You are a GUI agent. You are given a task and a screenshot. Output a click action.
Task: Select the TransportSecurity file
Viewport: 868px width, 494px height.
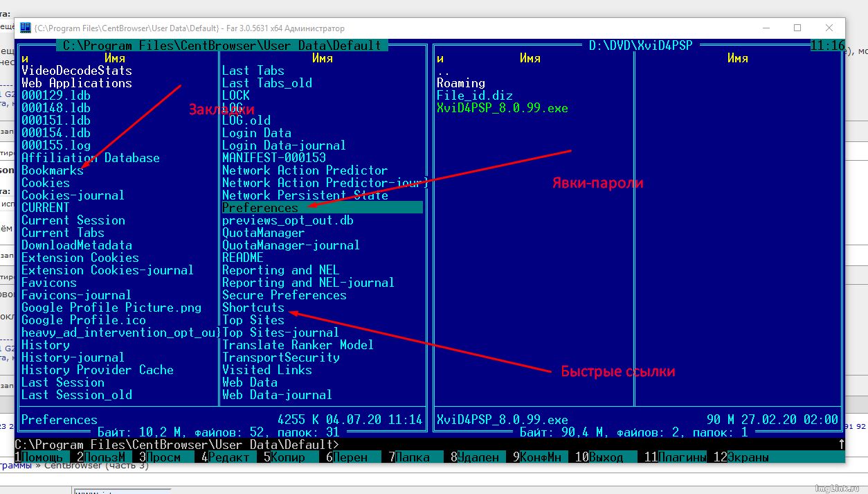(x=281, y=358)
